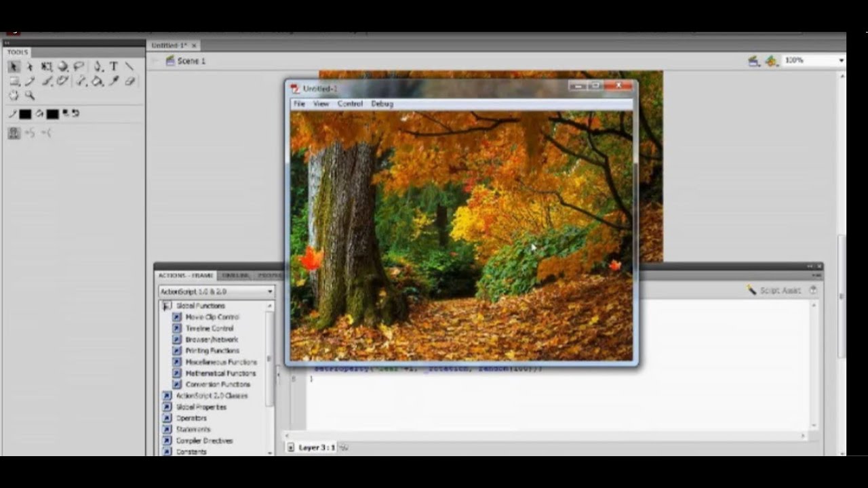Select the Deco tool

coord(62,81)
